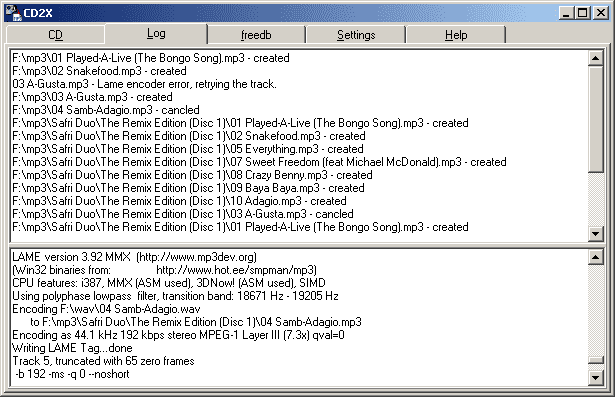Open the Settings tab
Screen dimensions: 615x397
pos(356,35)
